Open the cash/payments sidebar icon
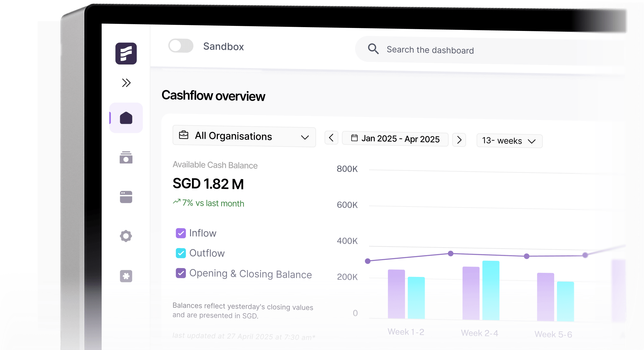Screen dimensions: 644x350 click(x=126, y=158)
